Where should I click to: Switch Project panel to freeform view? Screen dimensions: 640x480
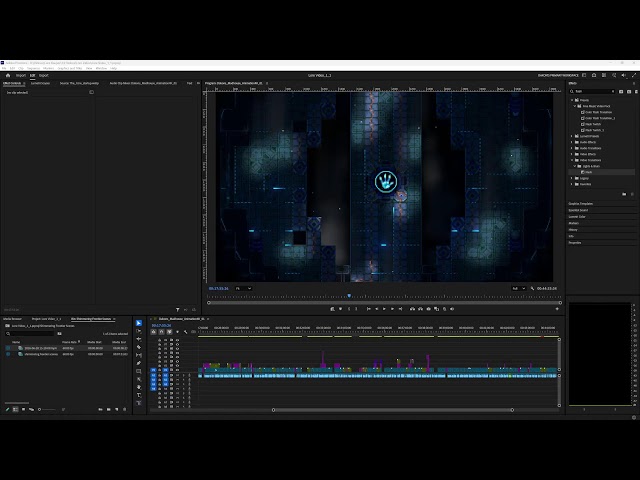[31, 409]
